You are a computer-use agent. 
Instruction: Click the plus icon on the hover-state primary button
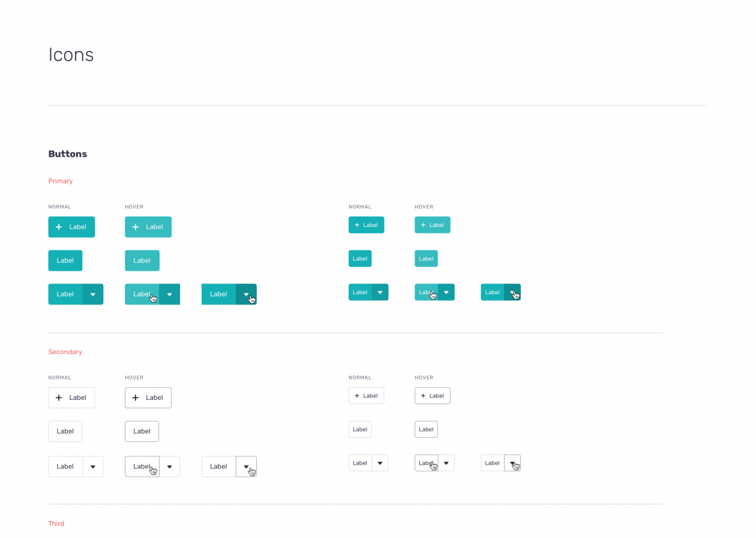[136, 227]
